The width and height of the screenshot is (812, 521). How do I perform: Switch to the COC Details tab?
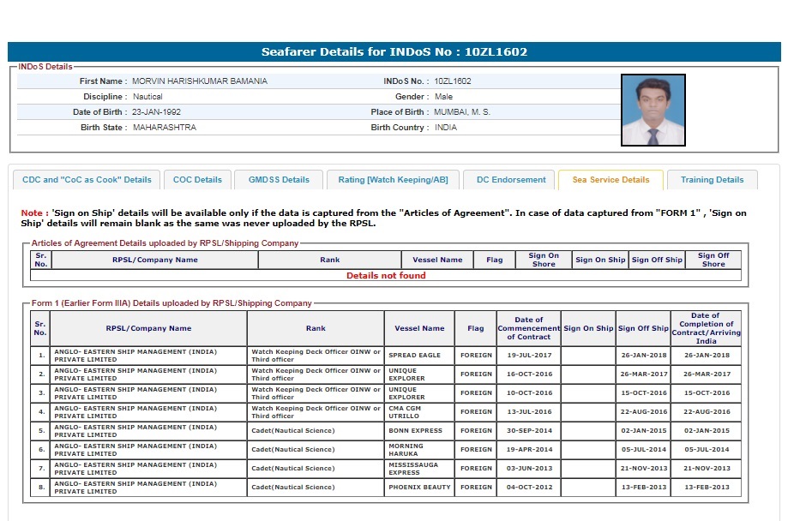click(x=197, y=180)
